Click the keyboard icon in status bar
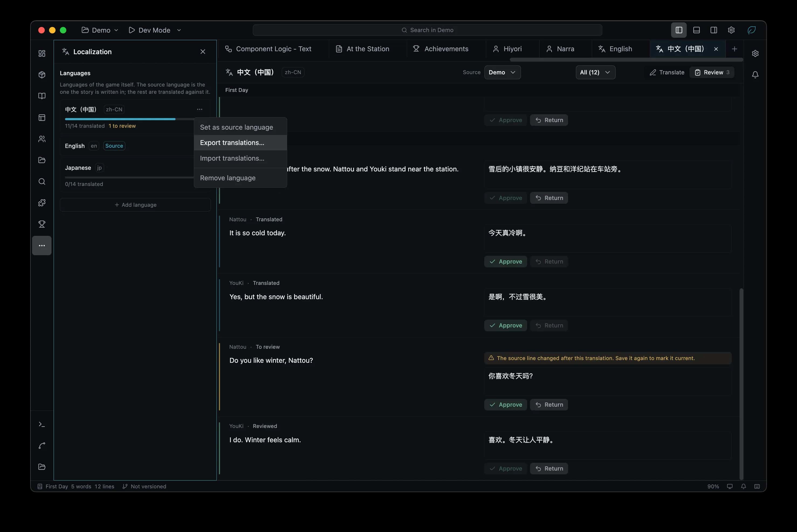Screen dimensions: 797x532 tap(757, 486)
